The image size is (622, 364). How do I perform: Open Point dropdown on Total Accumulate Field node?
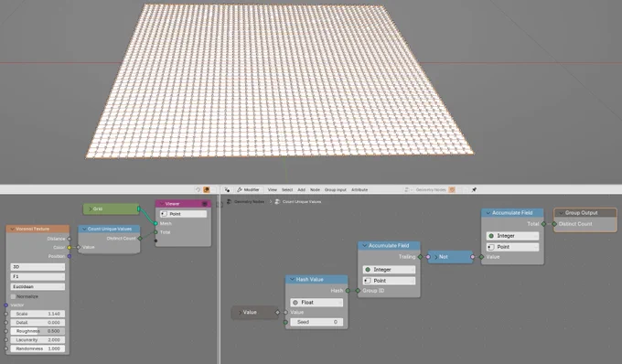(512, 247)
